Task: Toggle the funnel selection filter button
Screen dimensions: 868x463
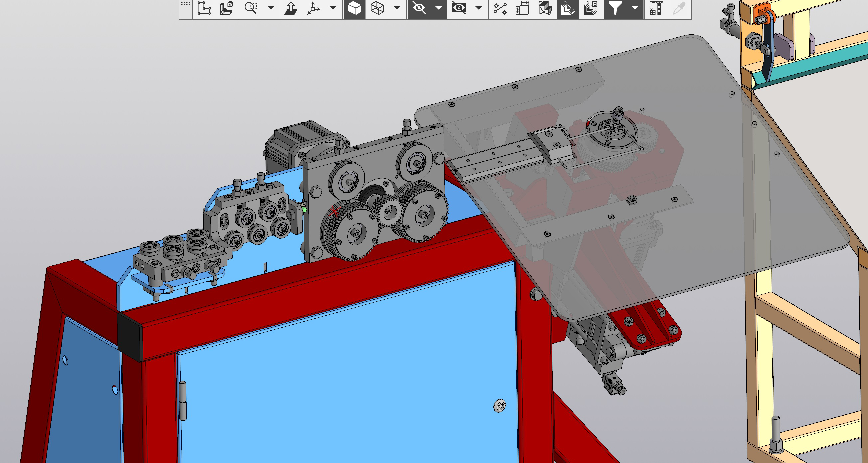Action: (x=615, y=8)
